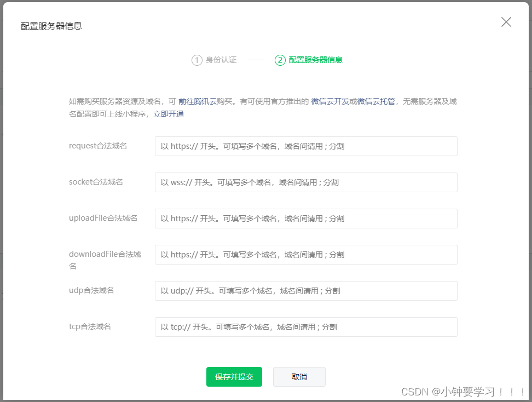The image size is (532, 402).
Task: Select the 配置服务器信息 step label
Action: coord(316,60)
